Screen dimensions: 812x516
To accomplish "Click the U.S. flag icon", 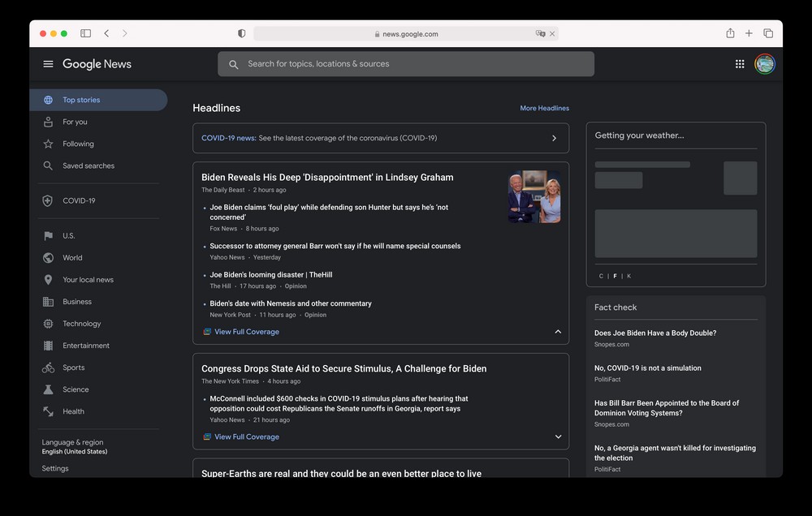I will [x=48, y=236].
